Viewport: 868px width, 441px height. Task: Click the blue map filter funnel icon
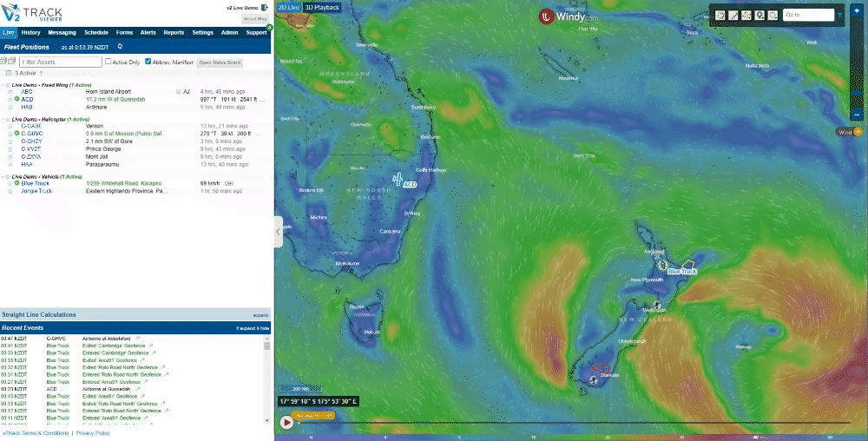(840, 15)
